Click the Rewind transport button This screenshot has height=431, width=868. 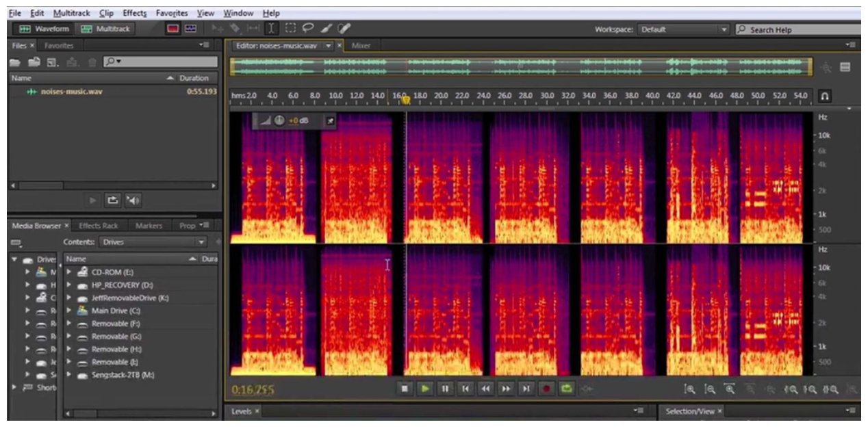486,389
